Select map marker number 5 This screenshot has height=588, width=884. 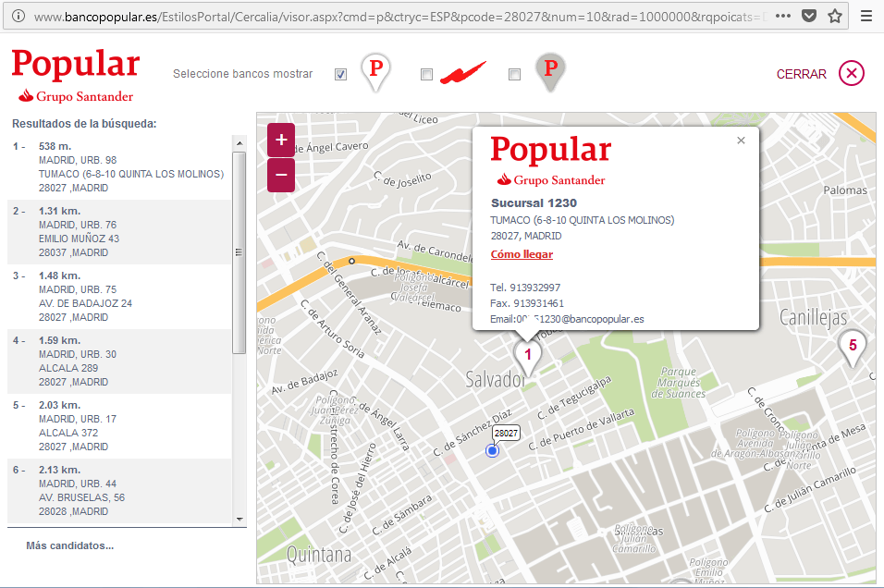coord(852,347)
